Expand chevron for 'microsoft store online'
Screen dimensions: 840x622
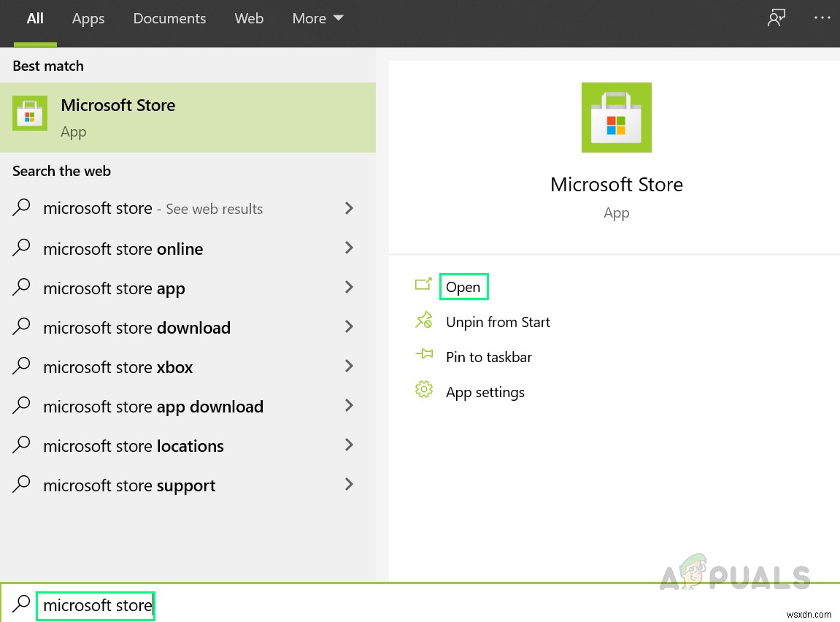[350, 247]
